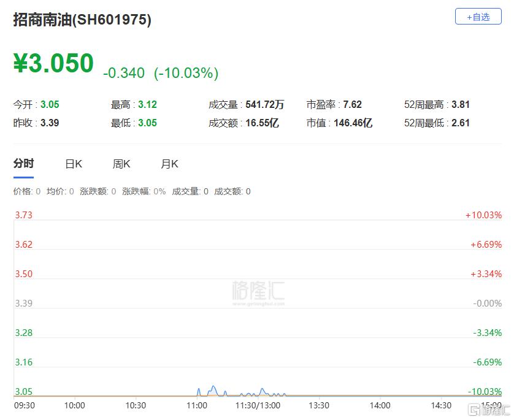The height and width of the screenshot is (420, 514).
Task: Click the 成交量 volume 541.72万
Action: 265,104
